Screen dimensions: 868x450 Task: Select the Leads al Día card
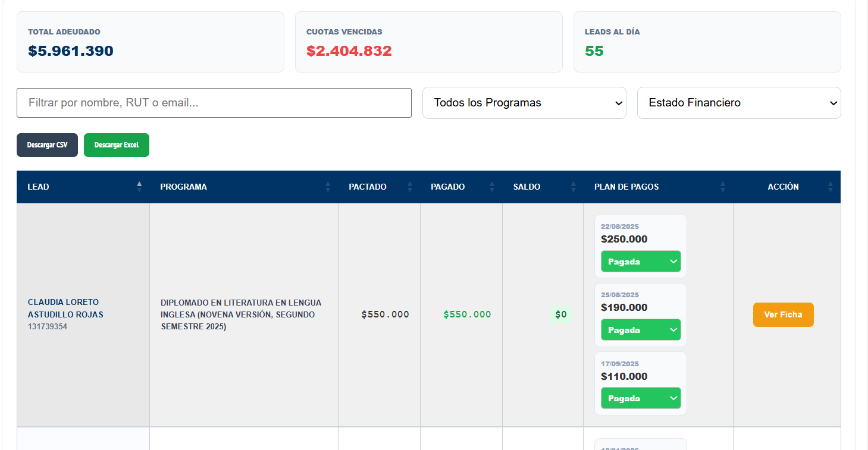(707, 42)
